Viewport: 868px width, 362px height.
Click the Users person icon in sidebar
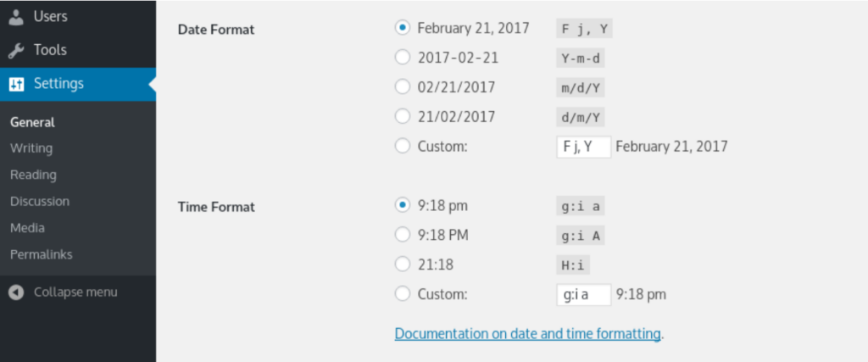16,16
